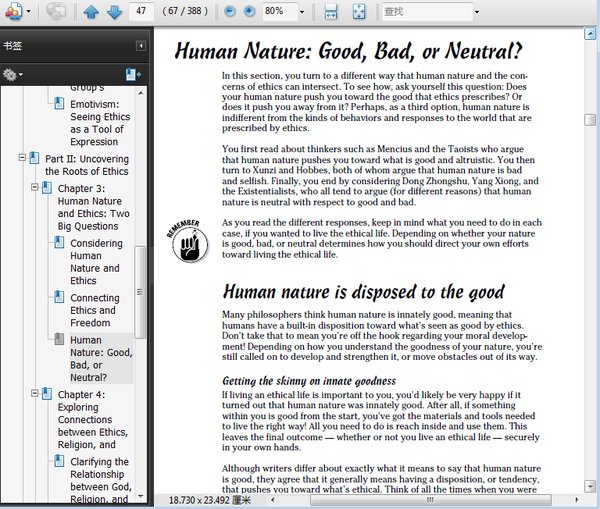
Task: Click the page number input field
Action: [141, 11]
